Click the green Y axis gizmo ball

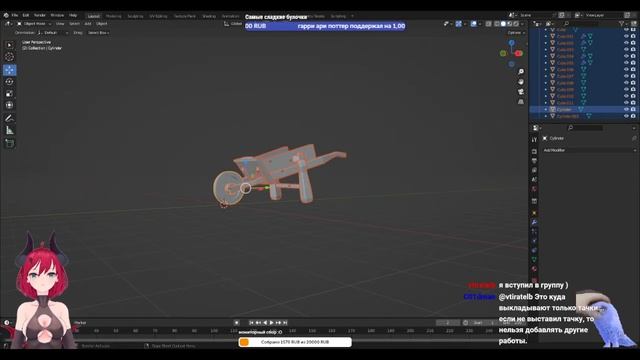pos(503,53)
